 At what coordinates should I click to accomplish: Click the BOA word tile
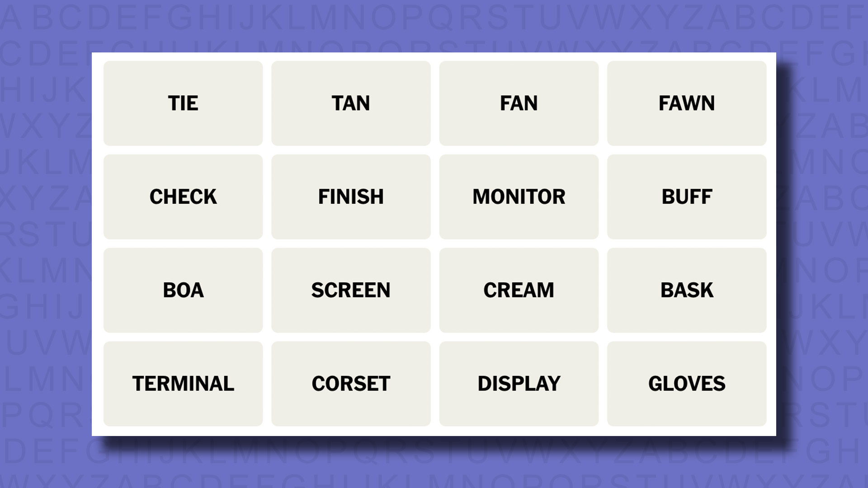[183, 290]
